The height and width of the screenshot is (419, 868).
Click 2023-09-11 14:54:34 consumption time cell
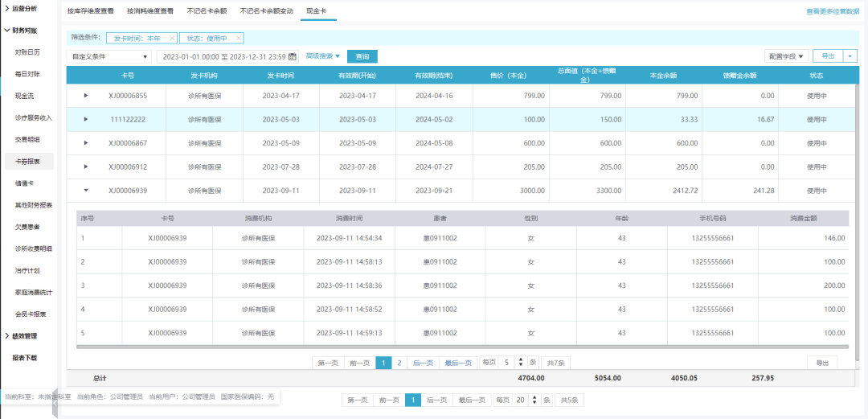pyautogui.click(x=349, y=238)
